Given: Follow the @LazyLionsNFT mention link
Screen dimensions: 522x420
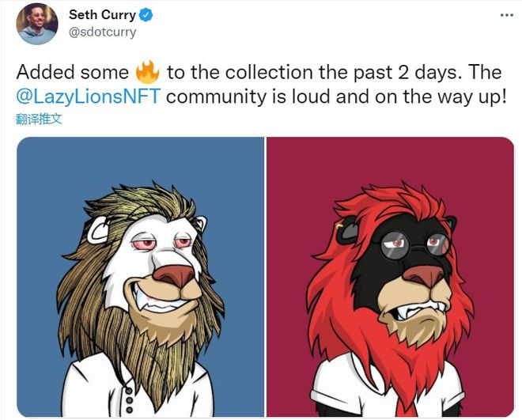Looking at the screenshot, I should point(89,100).
